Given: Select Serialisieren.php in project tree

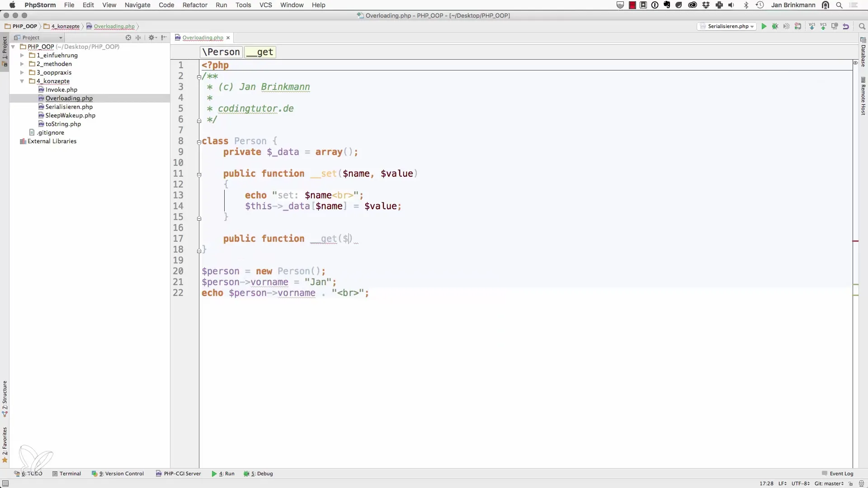Looking at the screenshot, I should point(69,107).
